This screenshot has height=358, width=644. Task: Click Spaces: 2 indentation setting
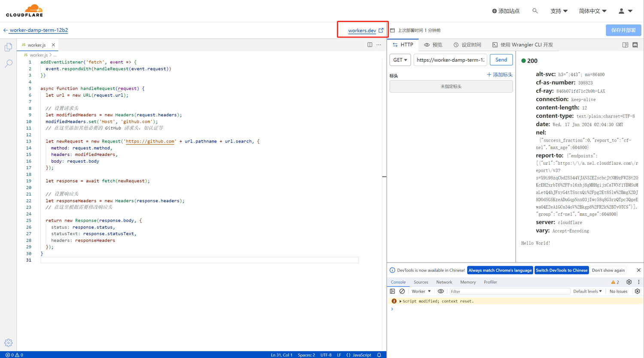click(306, 355)
